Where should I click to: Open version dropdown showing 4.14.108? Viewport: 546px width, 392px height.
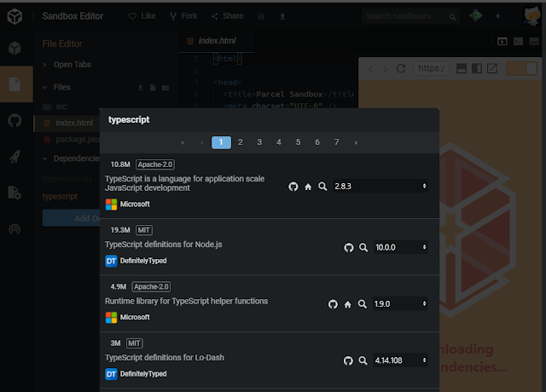[400, 360]
